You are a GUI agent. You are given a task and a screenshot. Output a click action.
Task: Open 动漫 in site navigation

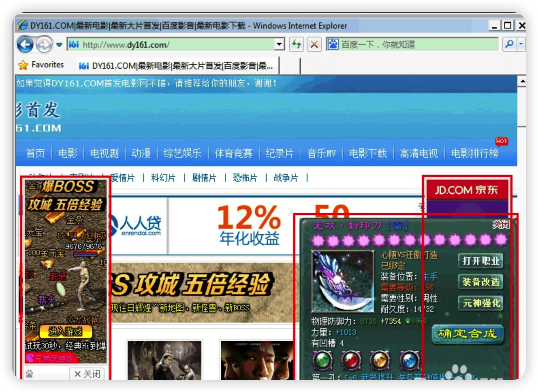coord(141,153)
